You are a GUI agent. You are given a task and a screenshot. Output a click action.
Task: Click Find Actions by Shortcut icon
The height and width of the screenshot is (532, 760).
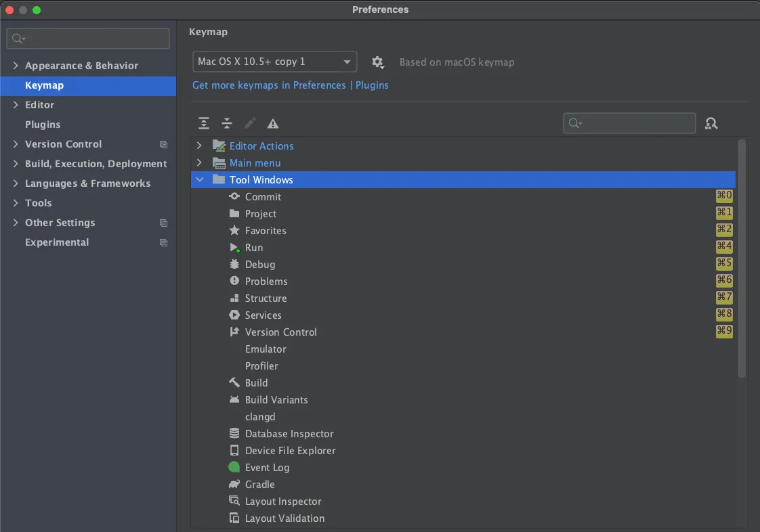point(711,123)
